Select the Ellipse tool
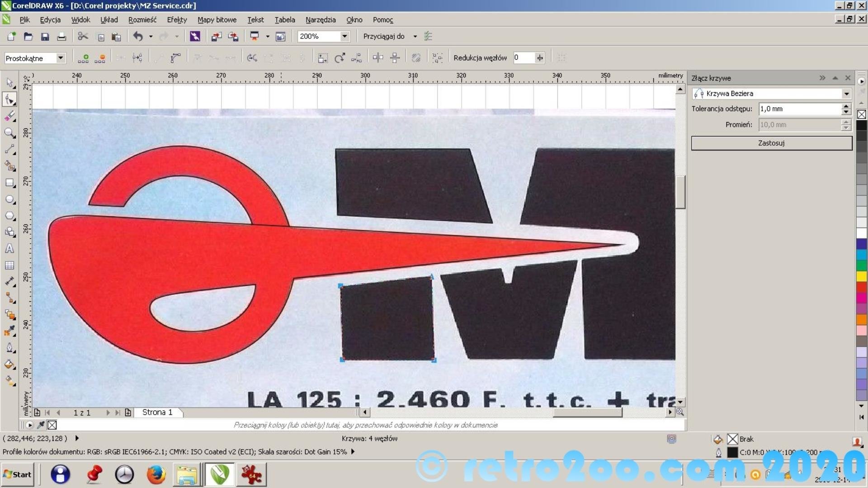The image size is (868, 488). [x=9, y=199]
